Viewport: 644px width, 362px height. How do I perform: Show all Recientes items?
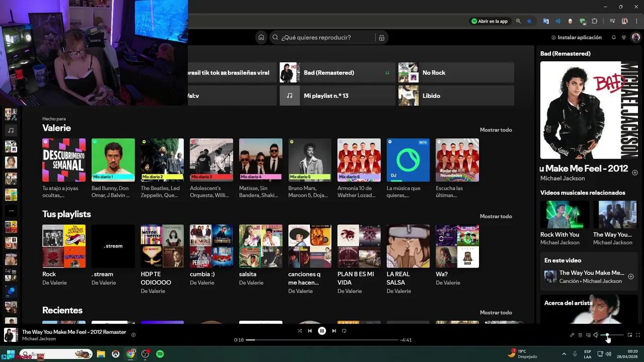(x=496, y=312)
